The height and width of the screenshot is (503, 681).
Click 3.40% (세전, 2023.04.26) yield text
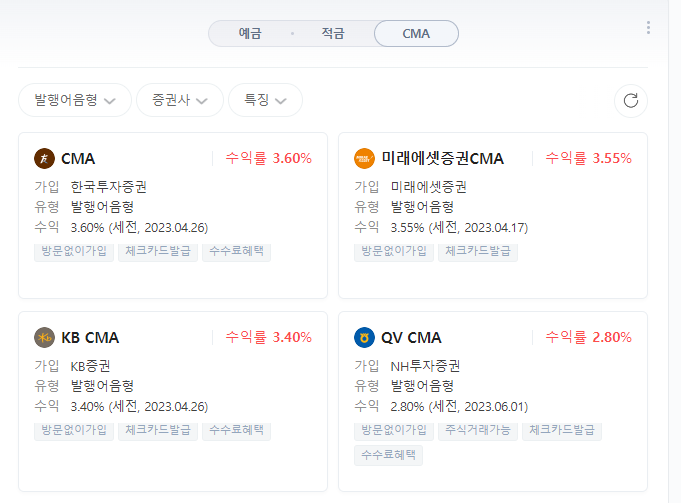pos(139,406)
